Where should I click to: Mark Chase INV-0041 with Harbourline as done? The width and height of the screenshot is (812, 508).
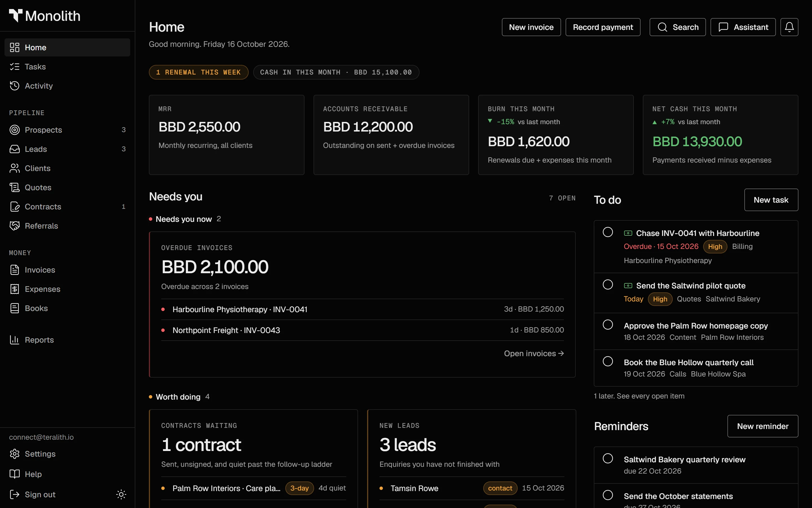(x=608, y=232)
